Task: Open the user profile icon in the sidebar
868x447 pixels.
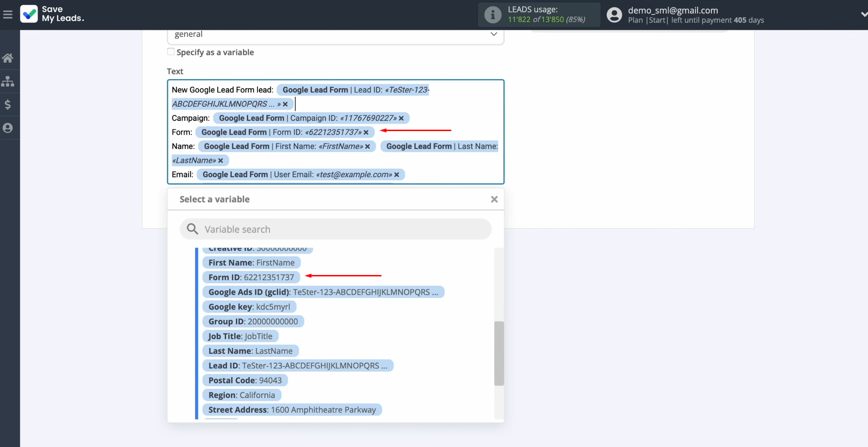Action: [x=8, y=128]
